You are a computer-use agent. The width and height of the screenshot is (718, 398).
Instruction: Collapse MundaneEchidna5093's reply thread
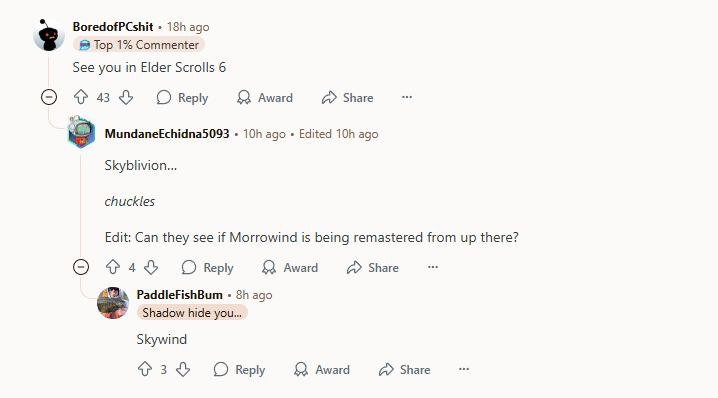point(81,267)
